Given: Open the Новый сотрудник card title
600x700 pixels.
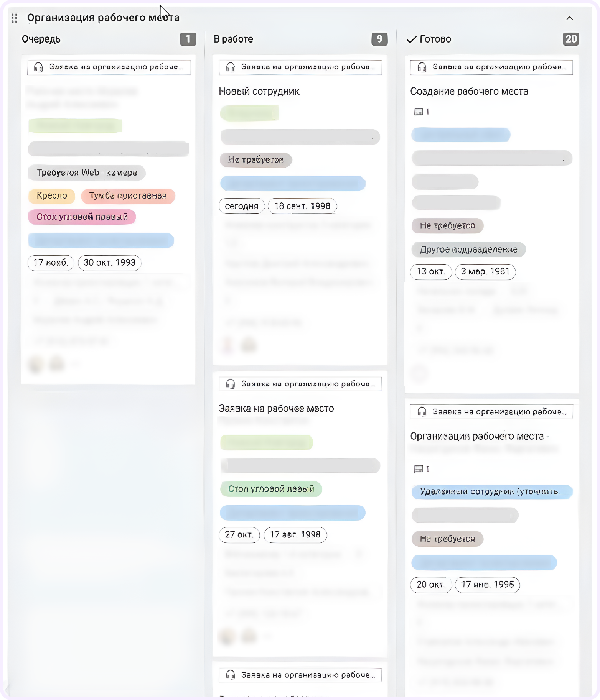Looking at the screenshot, I should tap(259, 91).
